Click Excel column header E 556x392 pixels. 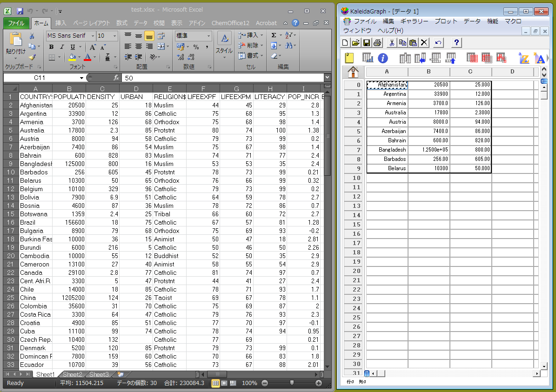pos(169,88)
